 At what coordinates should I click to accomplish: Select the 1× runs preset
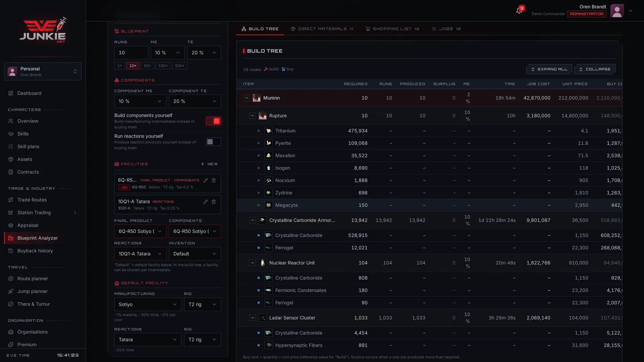click(119, 66)
